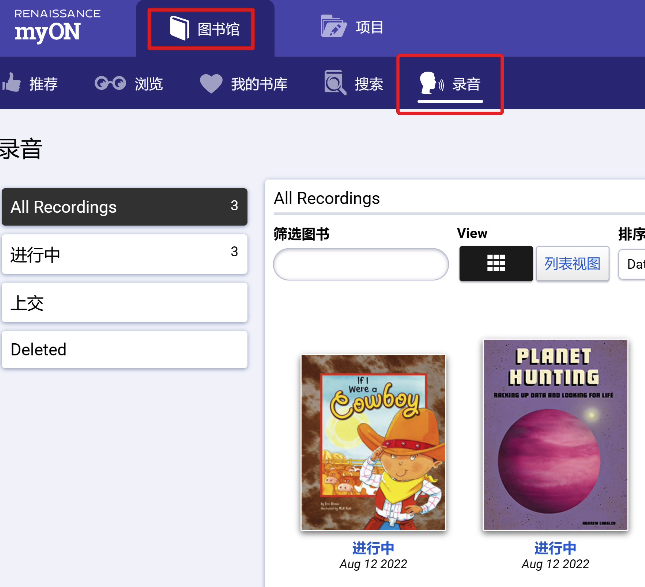Open If I Were a Cowboy book cover
645x587 pixels.
click(373, 443)
